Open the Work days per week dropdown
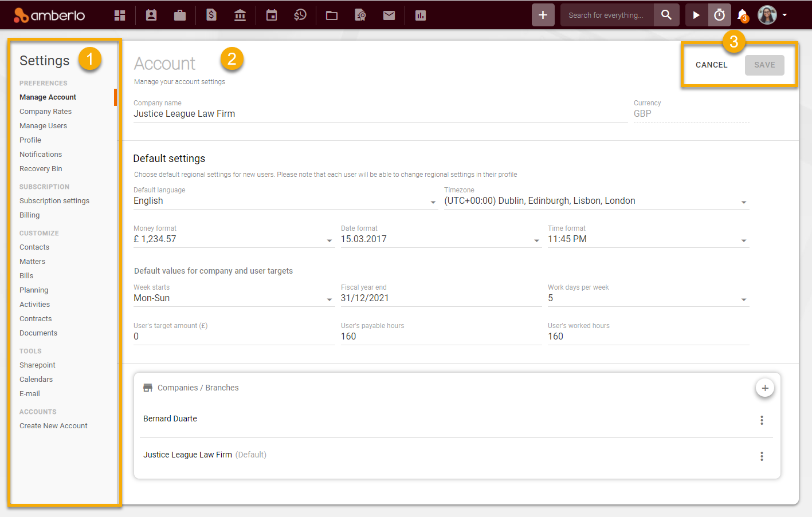 tap(743, 298)
